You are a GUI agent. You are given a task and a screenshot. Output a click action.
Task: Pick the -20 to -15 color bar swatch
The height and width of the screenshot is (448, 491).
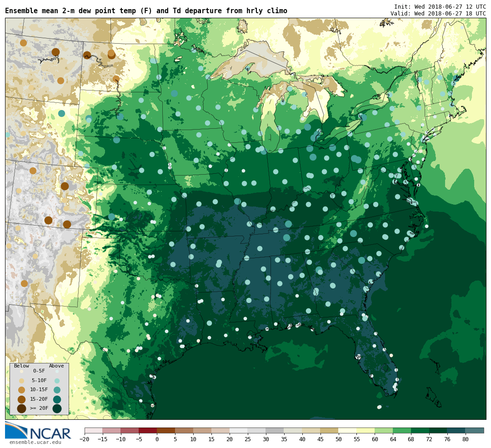[x=94, y=430]
